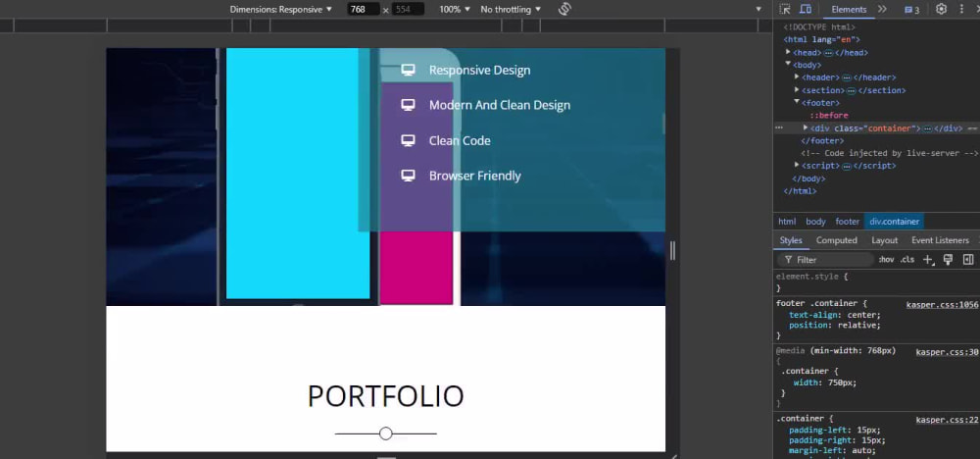The height and width of the screenshot is (459, 980).
Task: Open DevTools three-dot customize menu
Action: click(x=961, y=10)
